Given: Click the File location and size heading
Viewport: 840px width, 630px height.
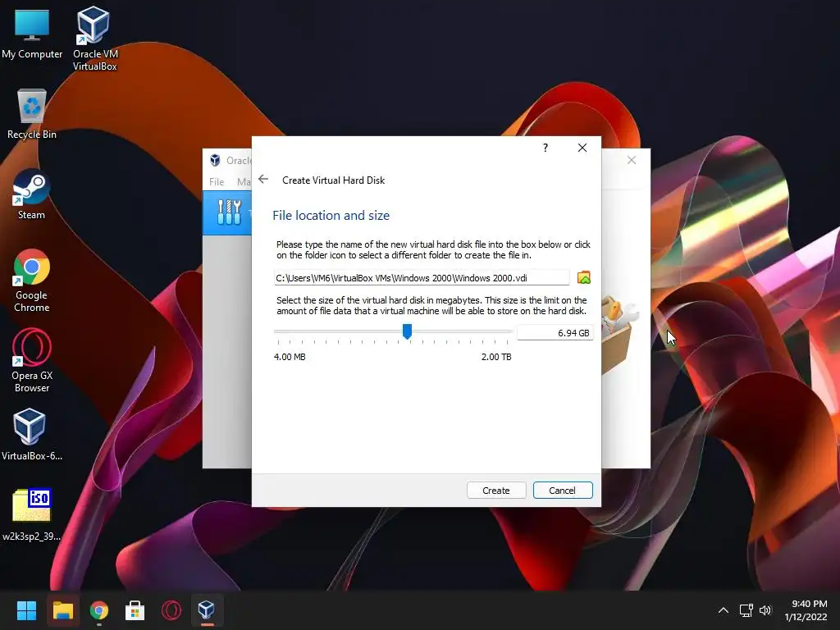Looking at the screenshot, I should tap(331, 216).
